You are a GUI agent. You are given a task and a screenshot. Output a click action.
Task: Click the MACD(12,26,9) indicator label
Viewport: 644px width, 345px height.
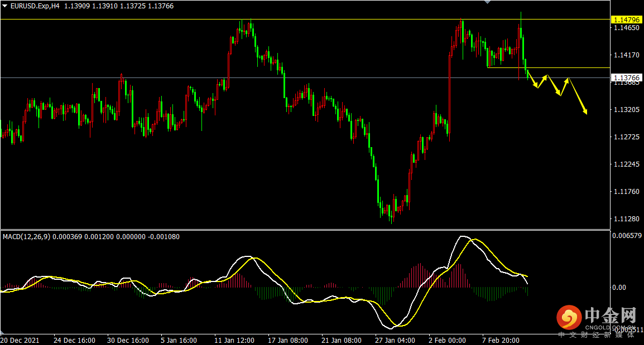tap(26, 236)
